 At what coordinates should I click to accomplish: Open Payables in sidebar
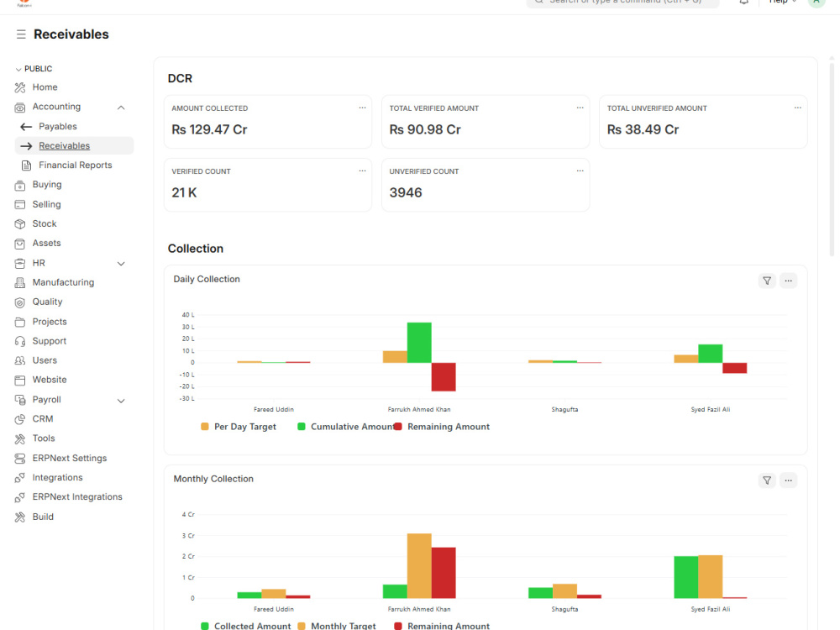tap(58, 127)
